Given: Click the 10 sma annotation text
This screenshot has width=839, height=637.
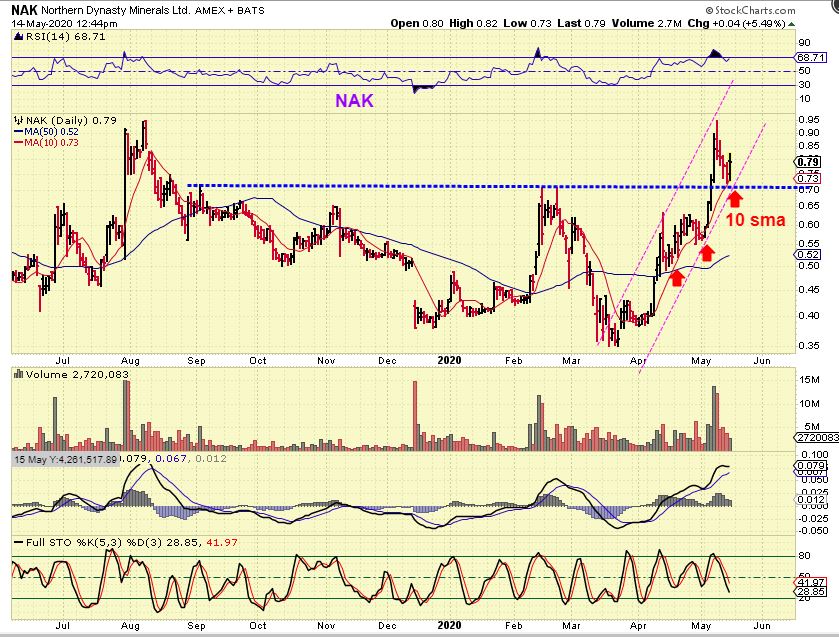Looking at the screenshot, I should click(756, 219).
